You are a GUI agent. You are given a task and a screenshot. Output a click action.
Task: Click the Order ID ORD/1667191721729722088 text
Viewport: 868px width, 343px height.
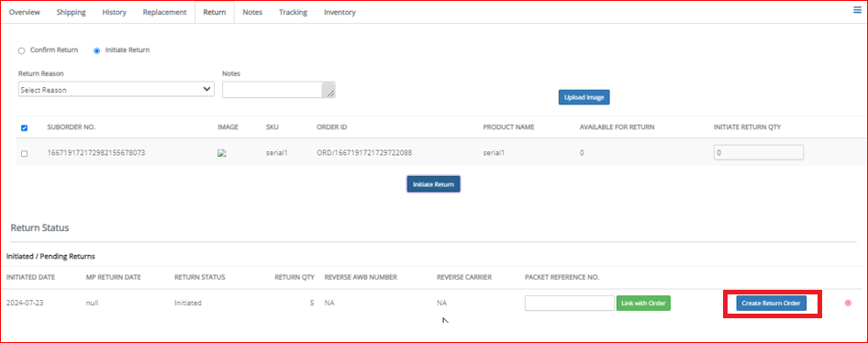click(364, 152)
